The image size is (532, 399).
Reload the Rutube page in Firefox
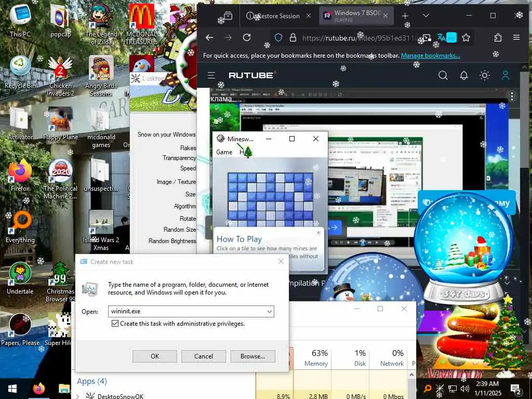click(x=247, y=37)
